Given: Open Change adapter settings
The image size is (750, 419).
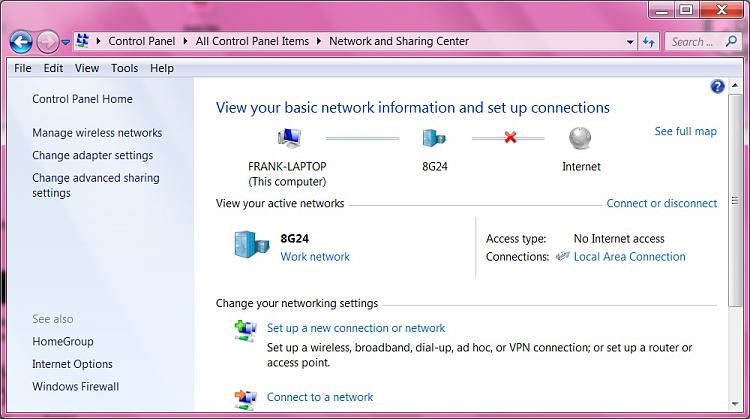Looking at the screenshot, I should [92, 155].
